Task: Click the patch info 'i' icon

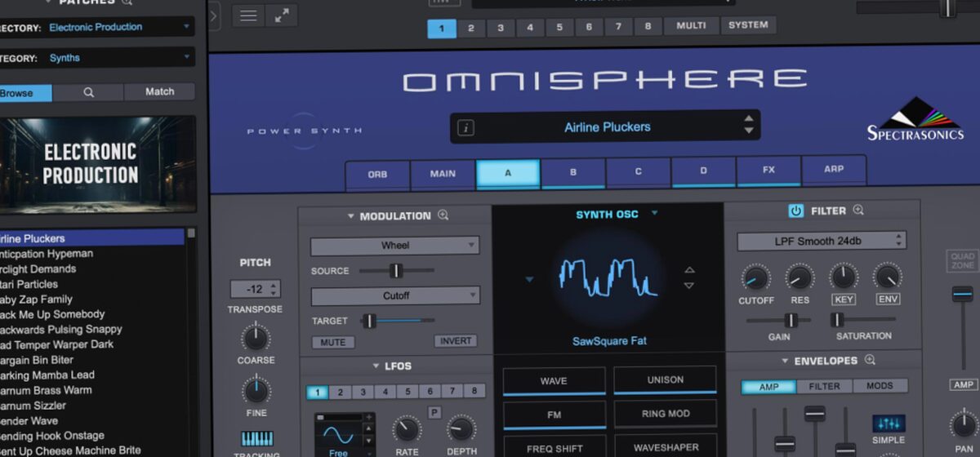Action: click(465, 127)
